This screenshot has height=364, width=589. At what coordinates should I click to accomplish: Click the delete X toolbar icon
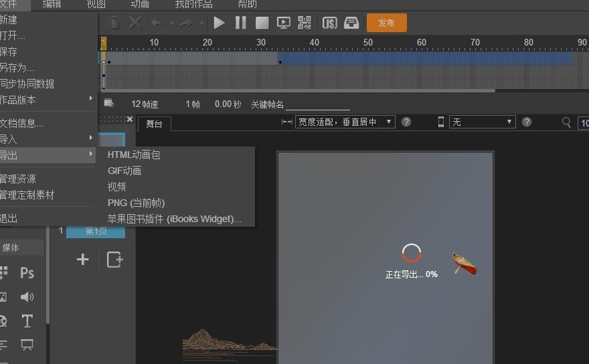[x=135, y=23]
